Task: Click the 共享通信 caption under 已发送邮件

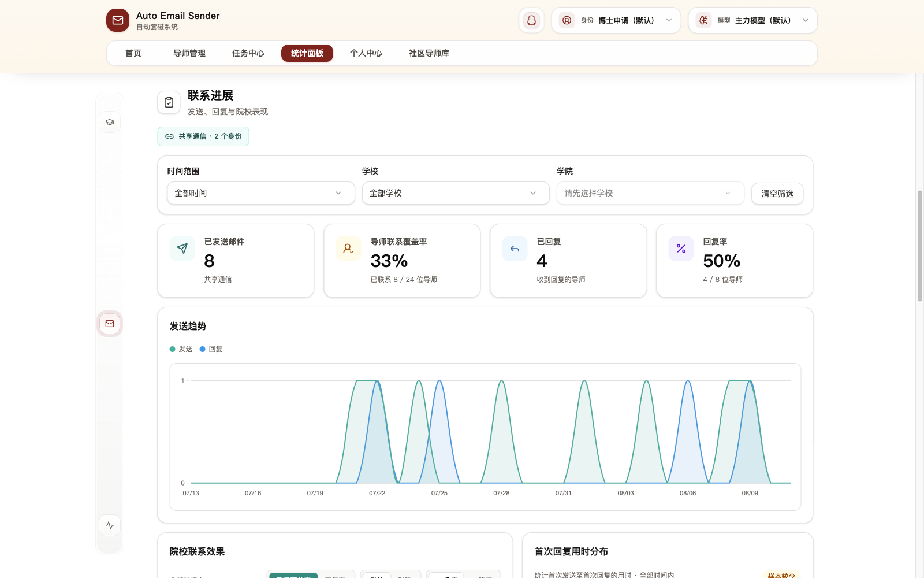Action: pos(218,280)
